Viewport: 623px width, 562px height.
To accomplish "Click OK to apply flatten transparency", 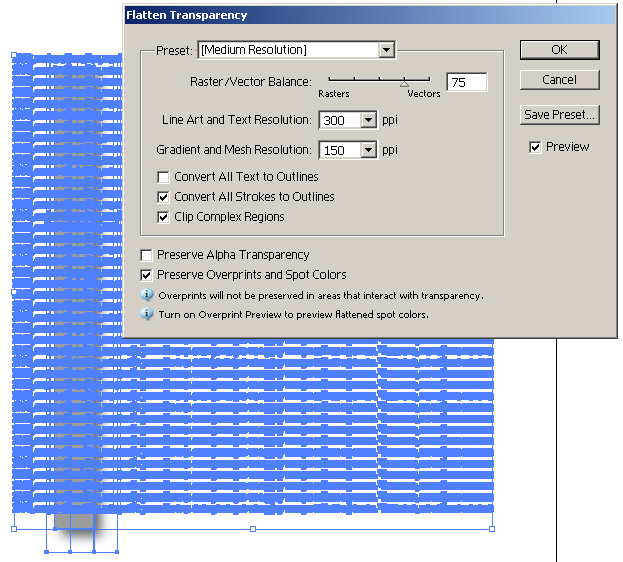I will click(x=559, y=50).
